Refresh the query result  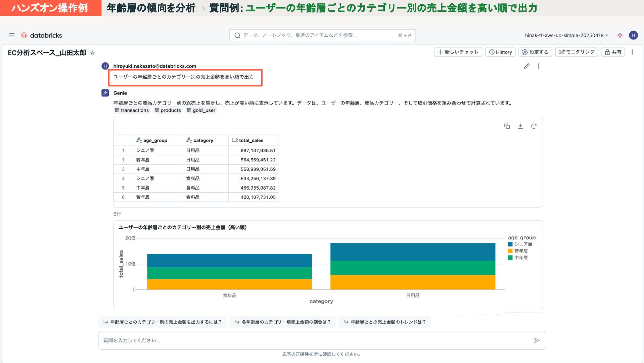click(534, 126)
